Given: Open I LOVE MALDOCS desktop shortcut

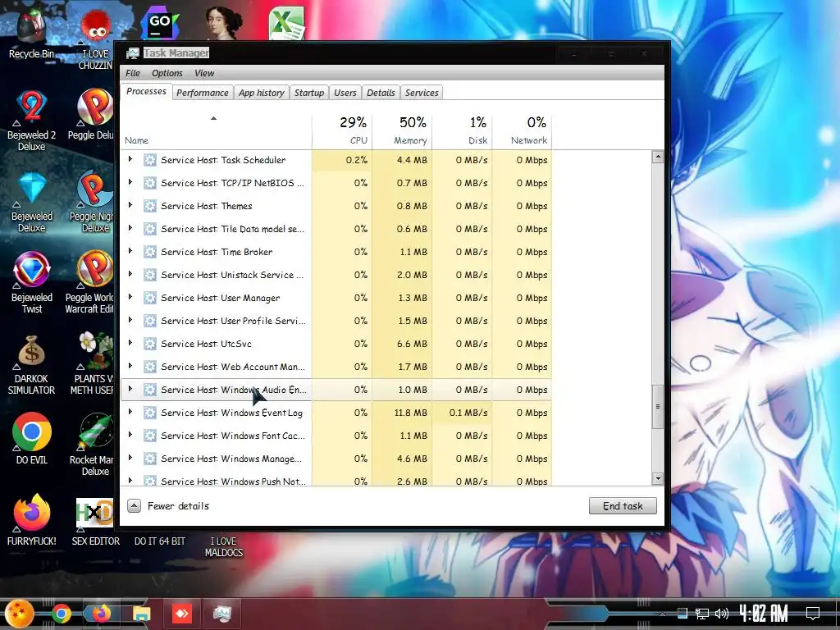Looking at the screenshot, I should [x=223, y=546].
